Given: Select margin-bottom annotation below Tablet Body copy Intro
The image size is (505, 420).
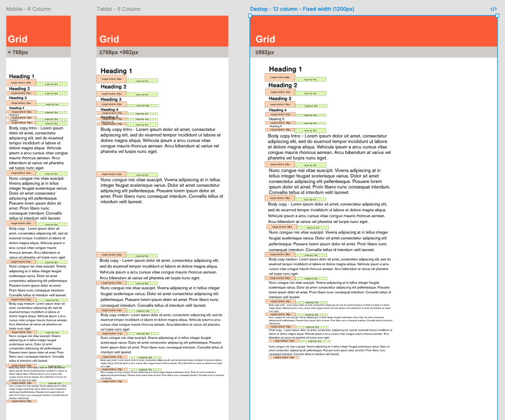Looking at the screenshot, I should 111,174.
